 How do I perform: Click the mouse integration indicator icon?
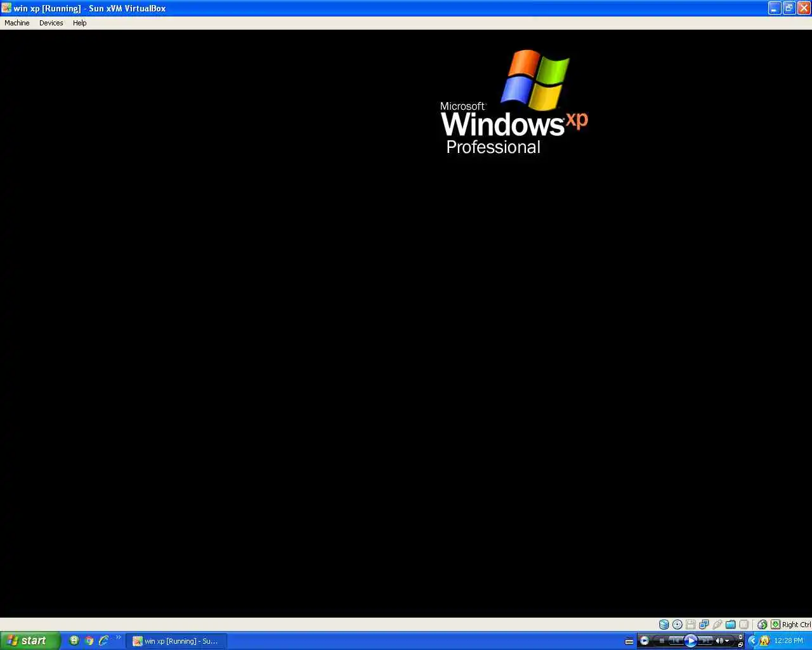(762, 625)
